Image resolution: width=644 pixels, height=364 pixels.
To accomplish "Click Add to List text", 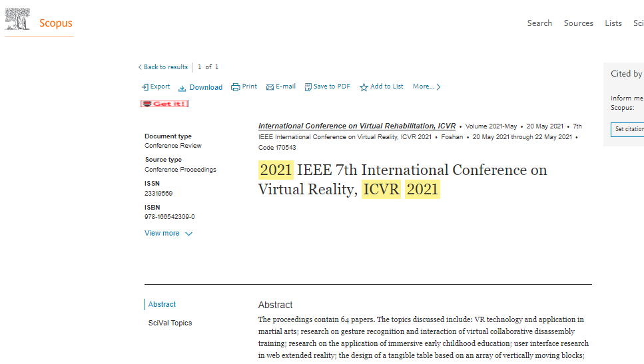I will coord(386,87).
